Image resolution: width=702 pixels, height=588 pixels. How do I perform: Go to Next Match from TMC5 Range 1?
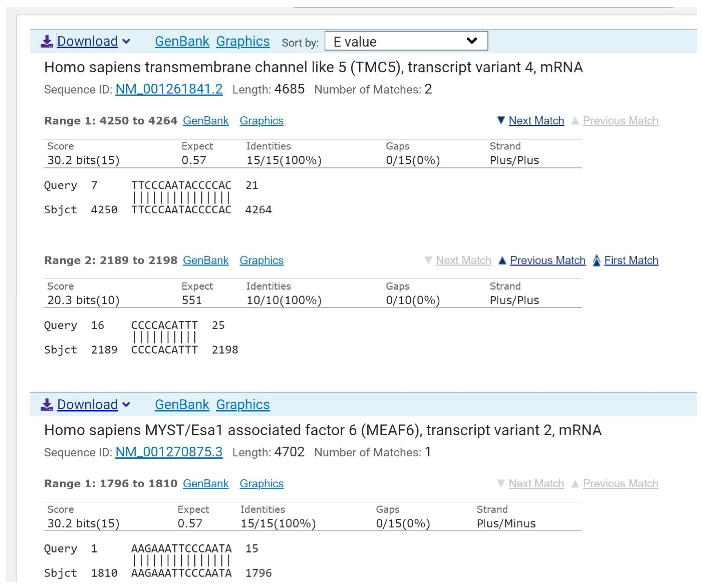536,121
